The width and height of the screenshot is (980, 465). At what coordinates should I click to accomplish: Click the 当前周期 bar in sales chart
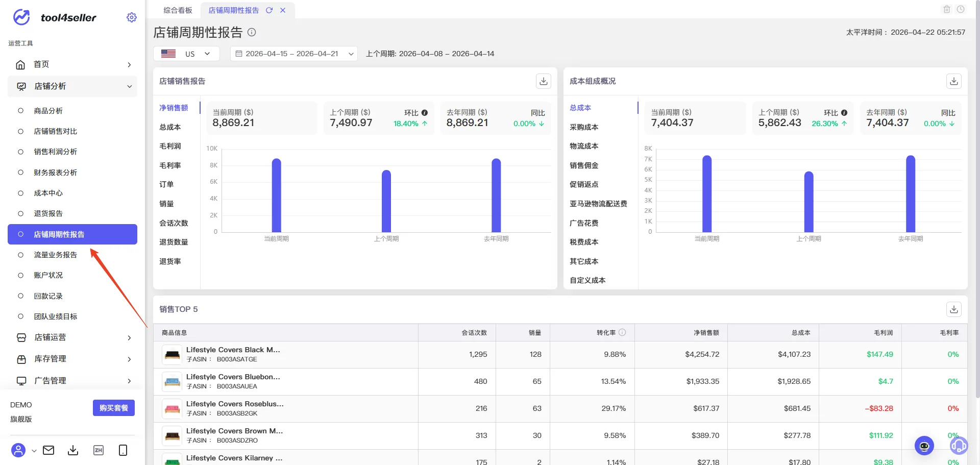point(277,195)
